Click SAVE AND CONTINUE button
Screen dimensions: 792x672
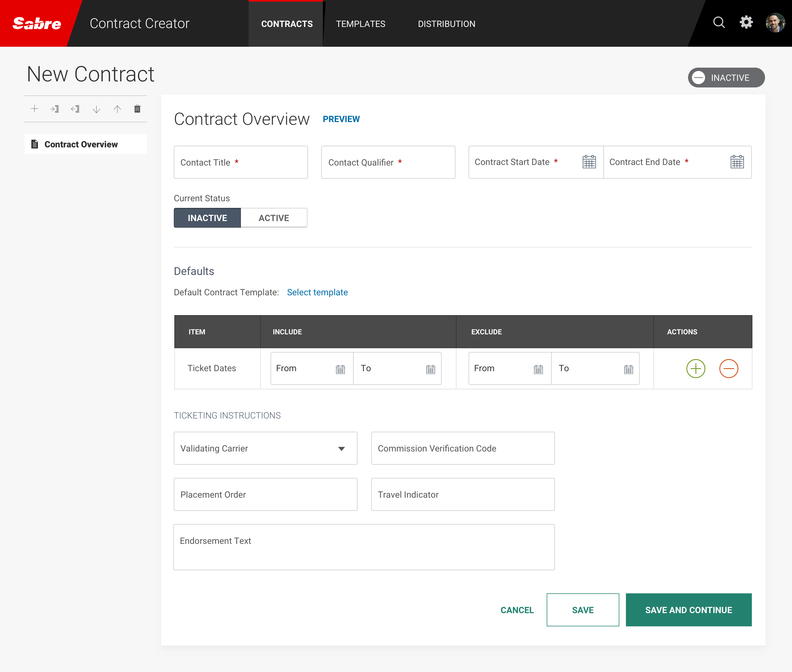click(x=688, y=610)
